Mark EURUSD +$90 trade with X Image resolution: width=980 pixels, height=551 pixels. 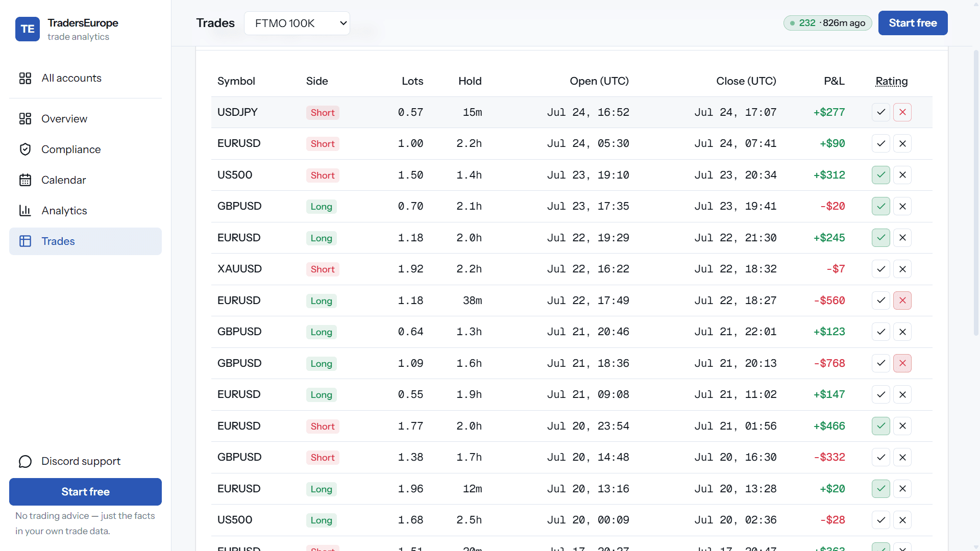tap(902, 143)
